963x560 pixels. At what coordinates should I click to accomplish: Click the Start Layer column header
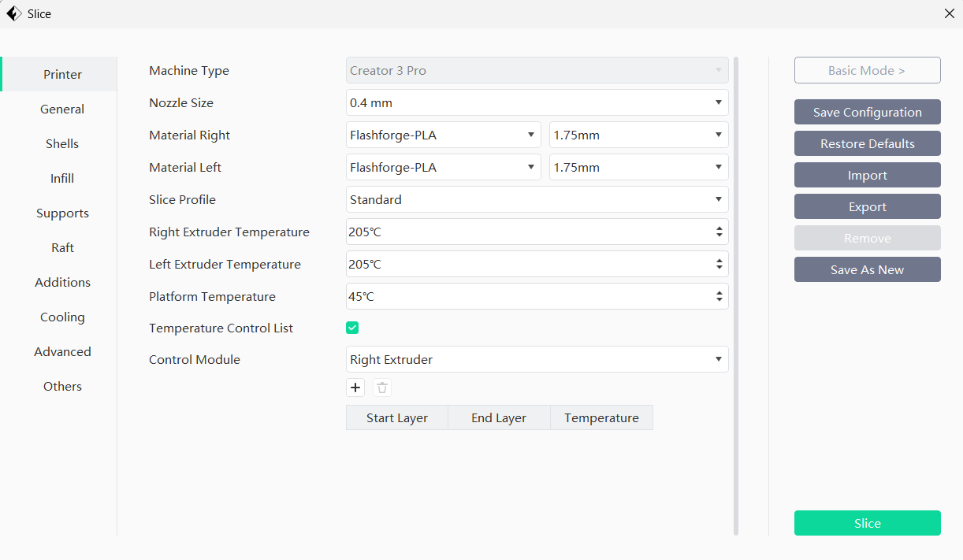(x=397, y=417)
